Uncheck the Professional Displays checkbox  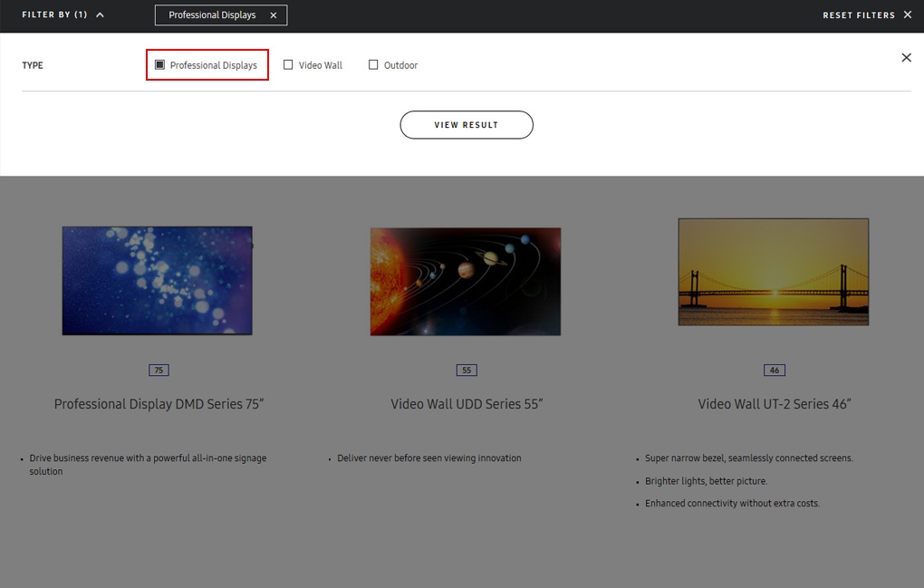tap(159, 65)
